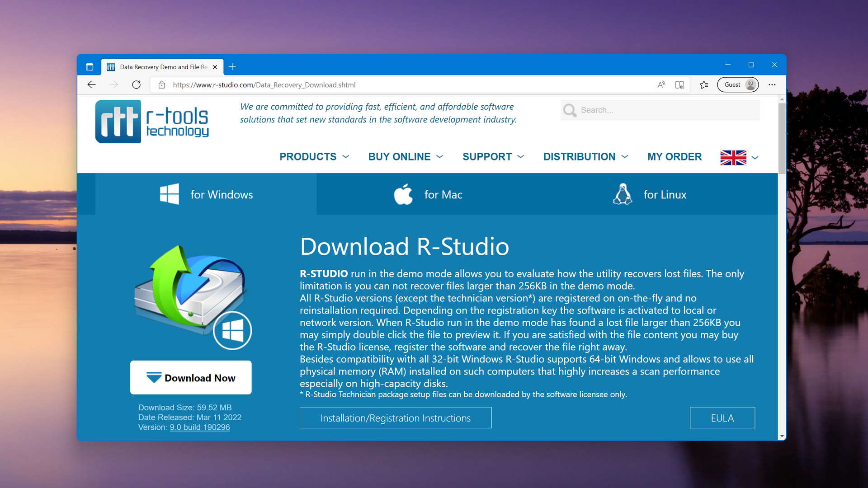Select the for Mac tab

pyautogui.click(x=428, y=194)
